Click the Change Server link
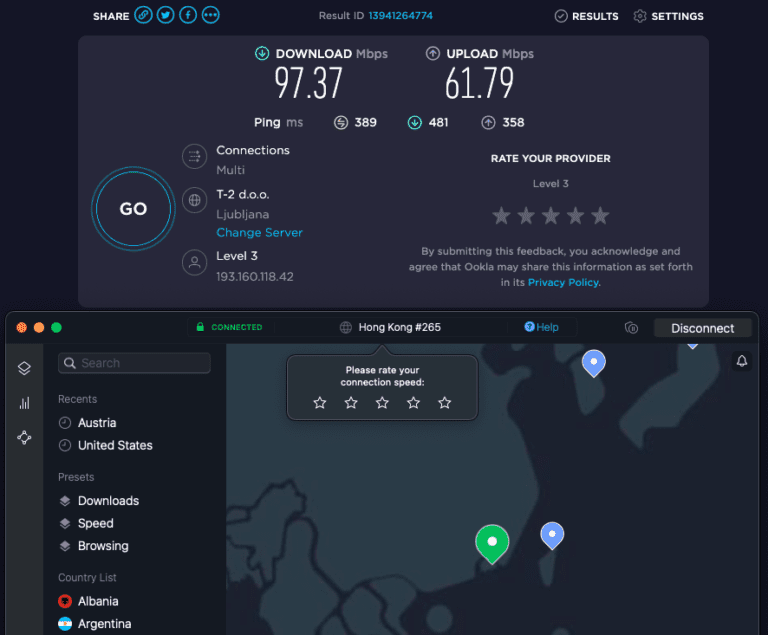The image size is (768, 635). tap(259, 233)
